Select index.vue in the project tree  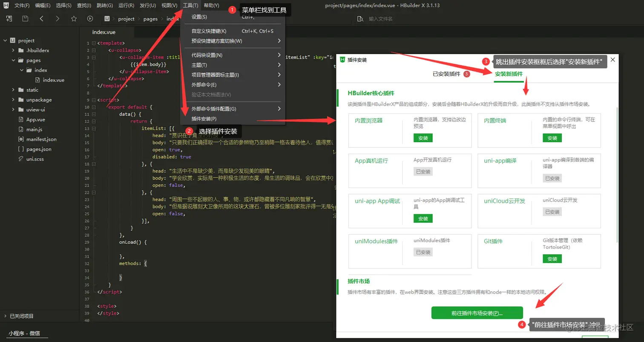(x=50, y=80)
